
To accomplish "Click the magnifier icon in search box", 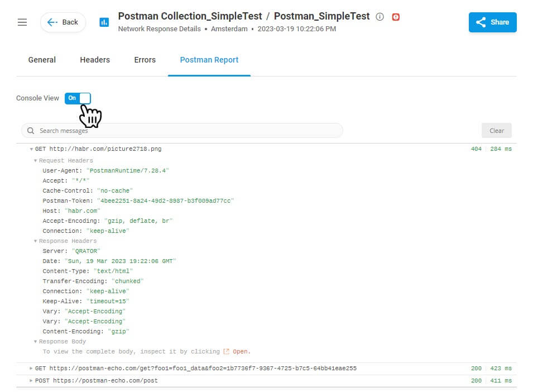I will [x=31, y=131].
